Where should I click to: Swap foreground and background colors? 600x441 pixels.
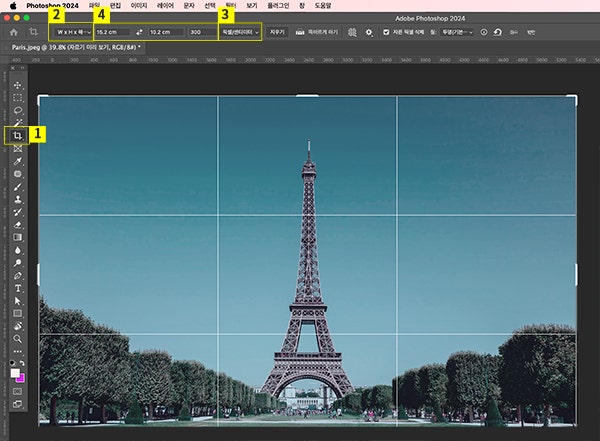pos(24,363)
